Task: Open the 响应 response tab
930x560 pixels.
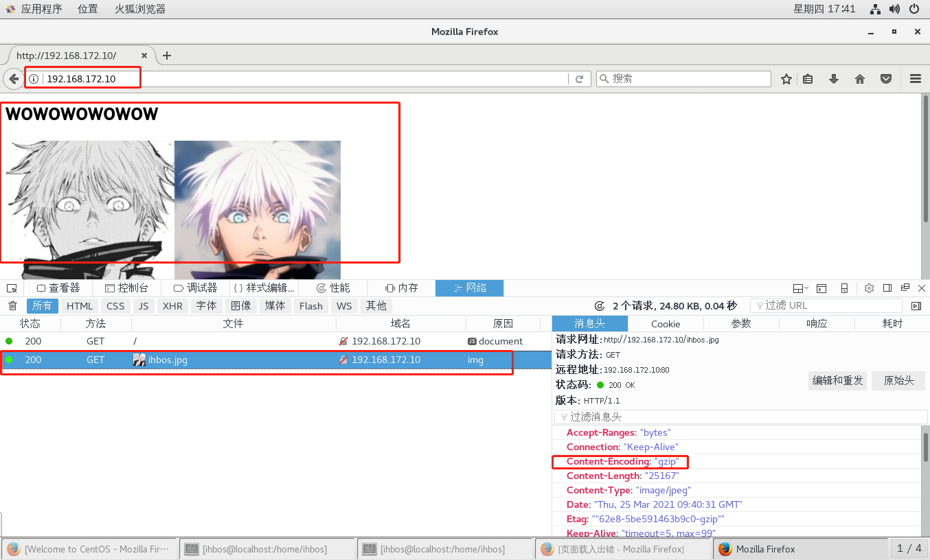Action: pos(817,324)
